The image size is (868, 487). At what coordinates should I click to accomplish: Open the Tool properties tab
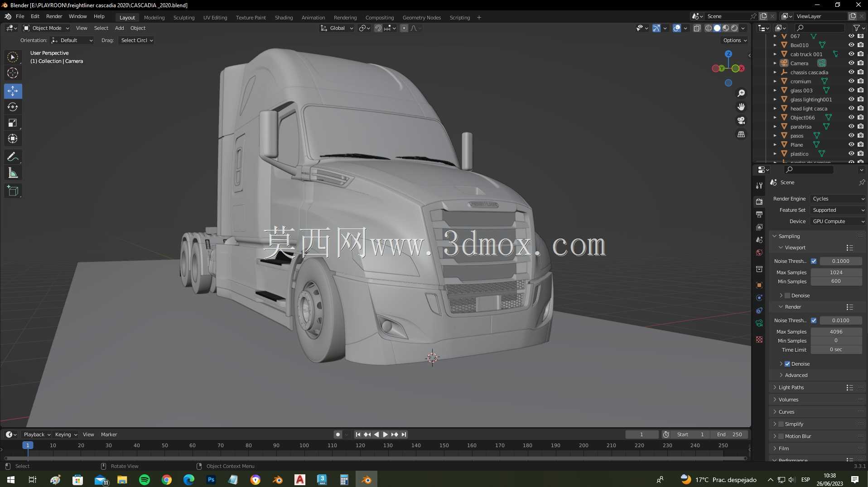coord(759,186)
